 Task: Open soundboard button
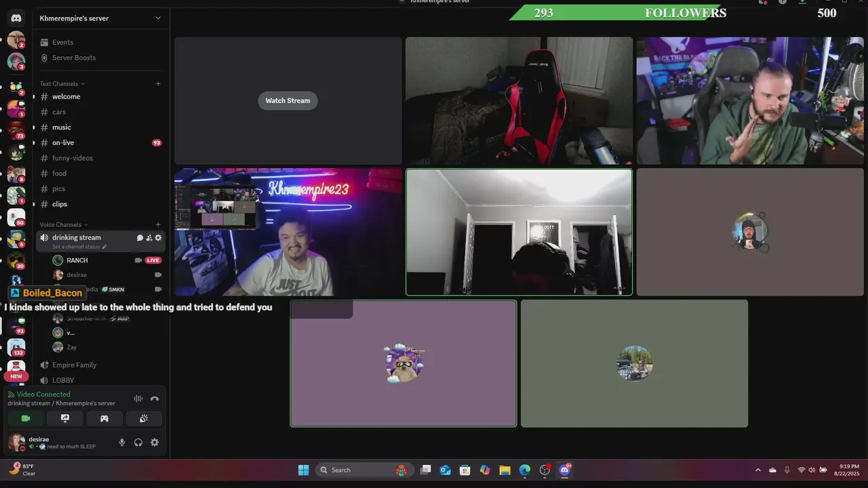coord(144,418)
